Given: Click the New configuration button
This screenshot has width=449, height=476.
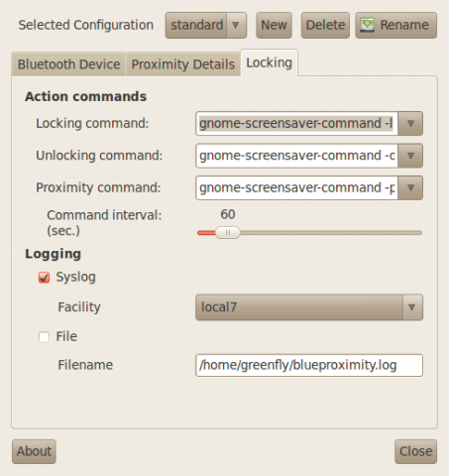Looking at the screenshot, I should [274, 26].
